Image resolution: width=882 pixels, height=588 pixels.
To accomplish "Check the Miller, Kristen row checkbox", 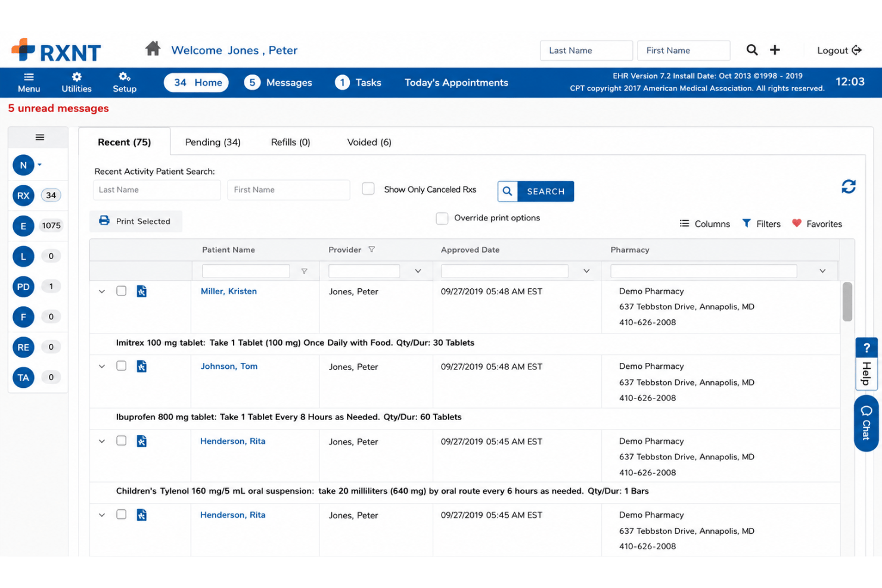I will (122, 291).
